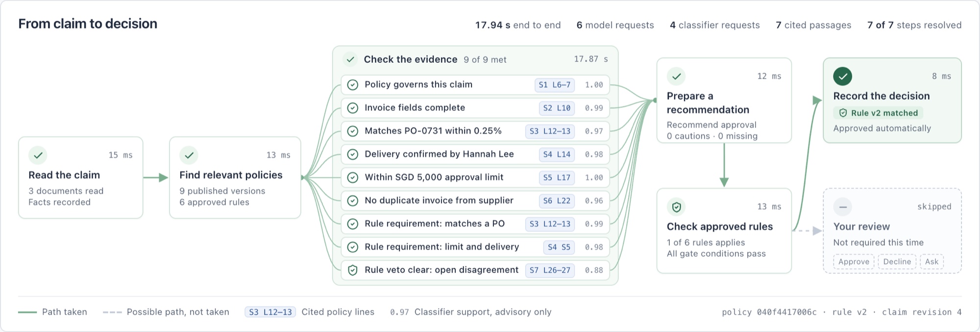Screen dimensions: 980x332
Task: Click the checkmark beside Check the evidence header
Action: point(350,59)
